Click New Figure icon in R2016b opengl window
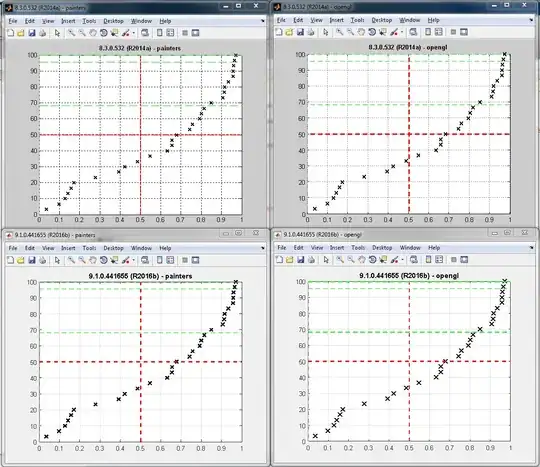The width and height of the screenshot is (540, 467). (279, 260)
